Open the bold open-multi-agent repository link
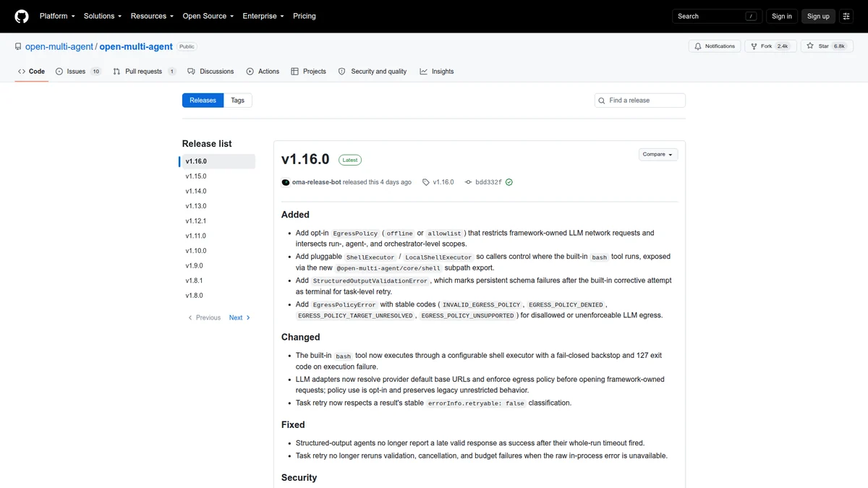868x488 pixels. point(136,46)
